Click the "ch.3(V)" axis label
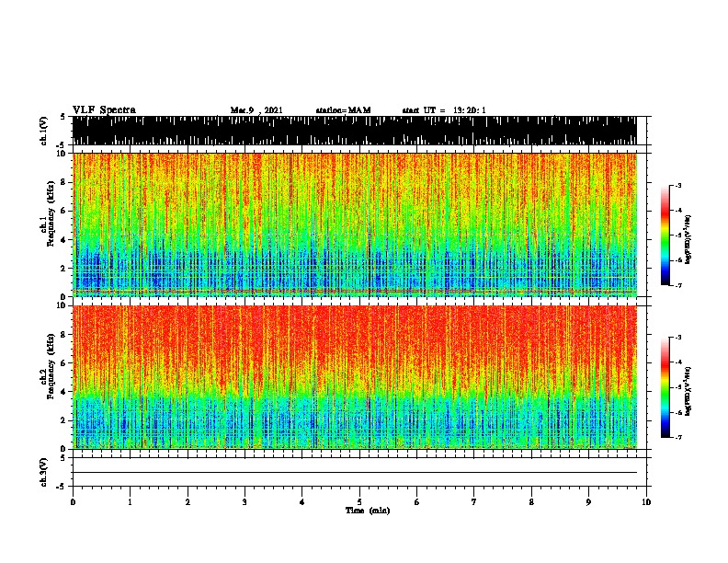 [x=44, y=472]
